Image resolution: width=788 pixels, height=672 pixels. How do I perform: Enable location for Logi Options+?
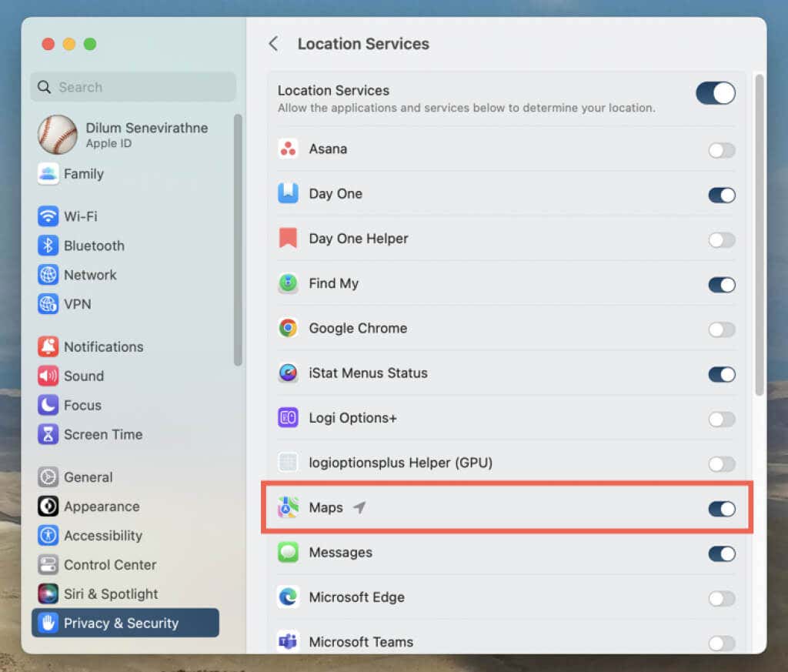coord(722,420)
